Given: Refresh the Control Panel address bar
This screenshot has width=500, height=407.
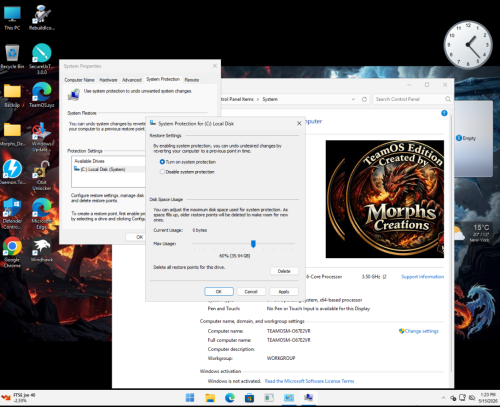Looking at the screenshot, I should (364, 99).
